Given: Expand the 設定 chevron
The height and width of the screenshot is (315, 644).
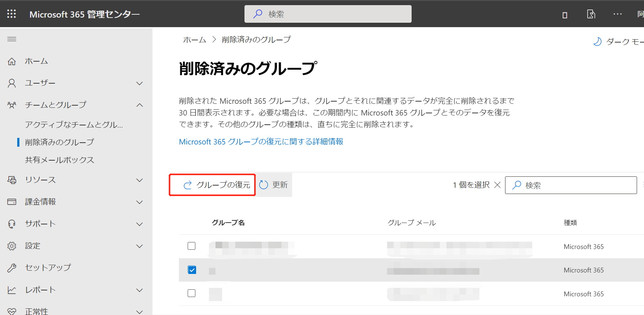Looking at the screenshot, I should click(x=140, y=246).
